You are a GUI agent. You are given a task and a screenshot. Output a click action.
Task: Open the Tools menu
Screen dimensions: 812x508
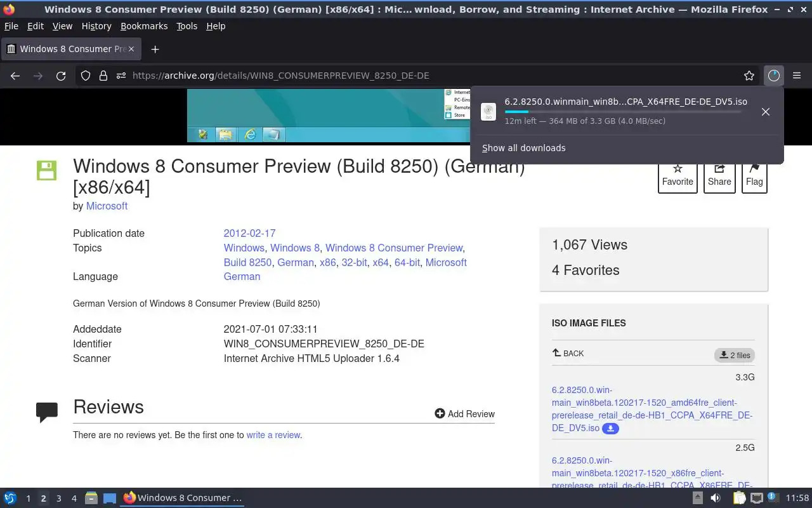pos(187,26)
